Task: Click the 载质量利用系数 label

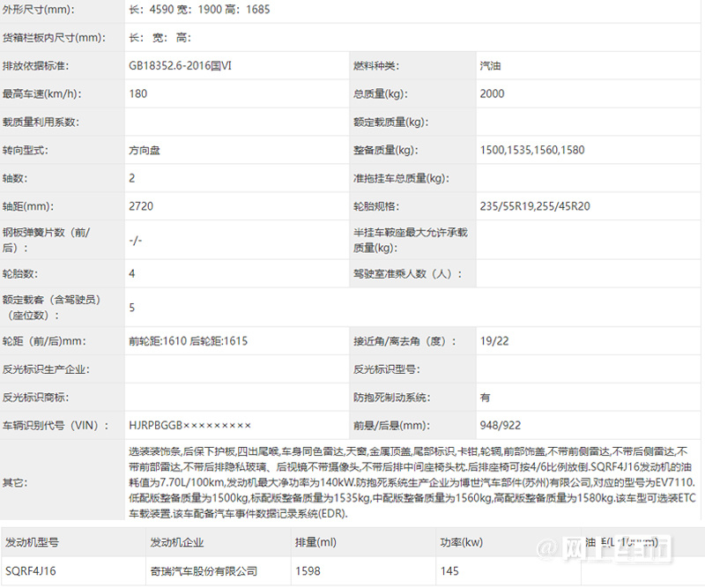Action: [x=41, y=122]
